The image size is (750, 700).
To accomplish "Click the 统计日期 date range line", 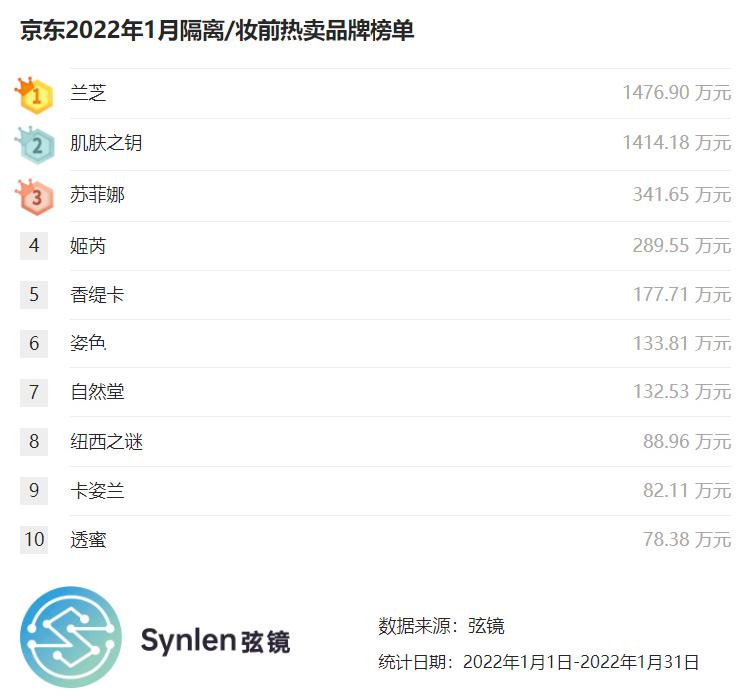I will click(539, 662).
